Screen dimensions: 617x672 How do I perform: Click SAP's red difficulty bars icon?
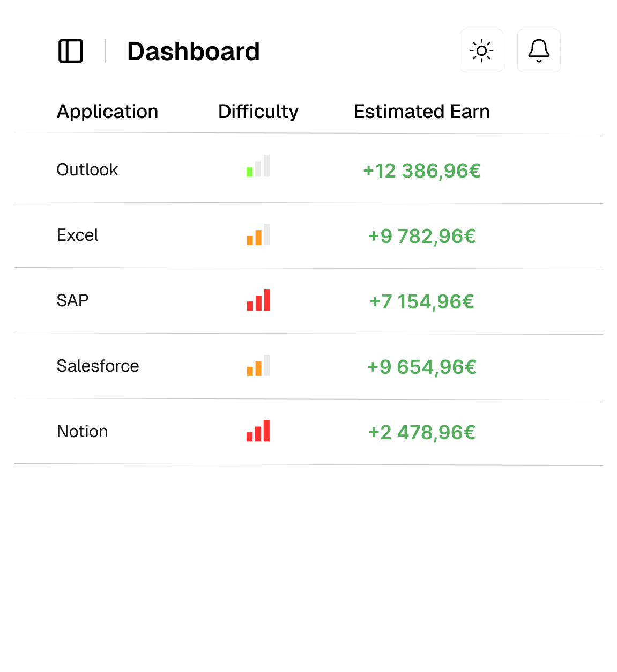(258, 300)
